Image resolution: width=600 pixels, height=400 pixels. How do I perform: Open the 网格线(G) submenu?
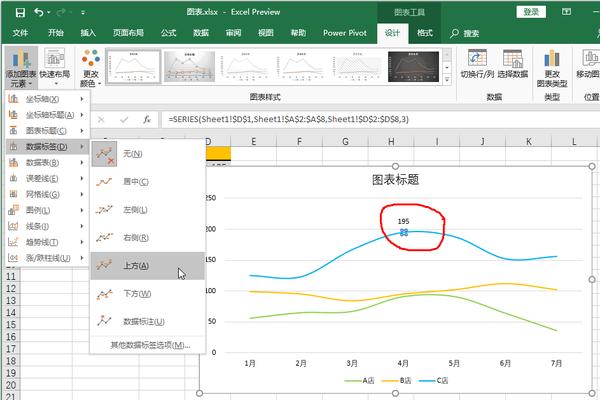[46, 194]
